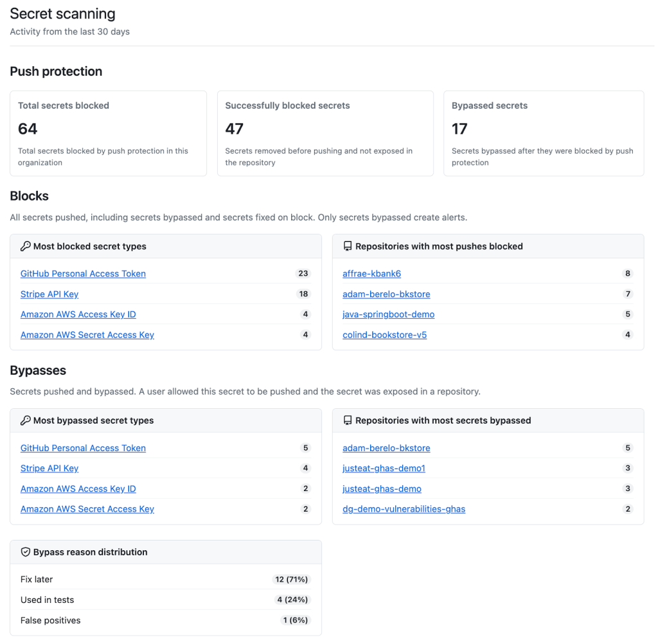Open dg-demo-vulnerabilities-ghas repository link
This screenshot has height=644, width=658.
tap(404, 509)
